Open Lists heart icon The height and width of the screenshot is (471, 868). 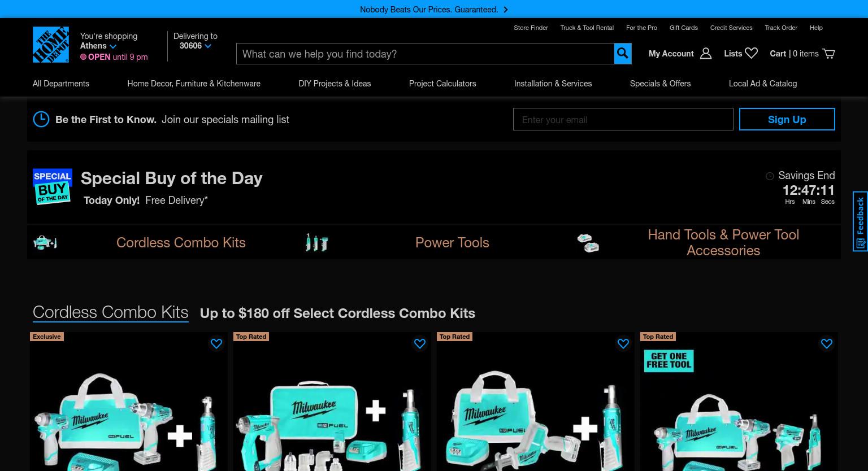tap(751, 53)
